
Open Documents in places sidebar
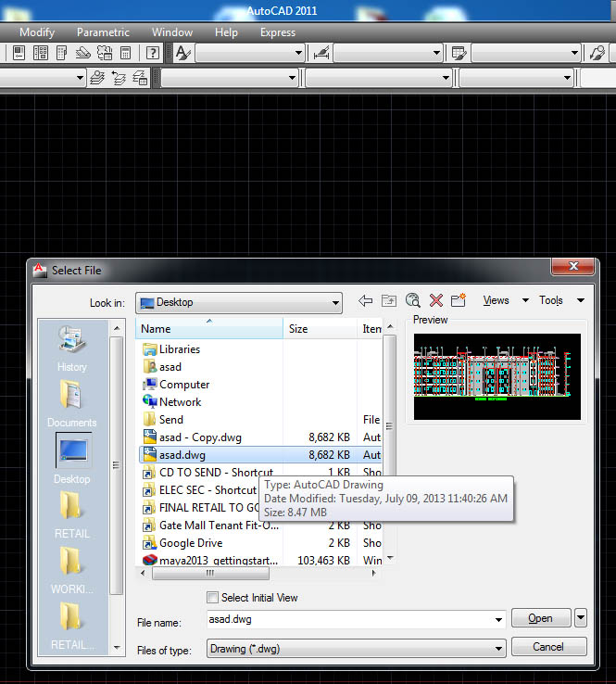coord(72,403)
